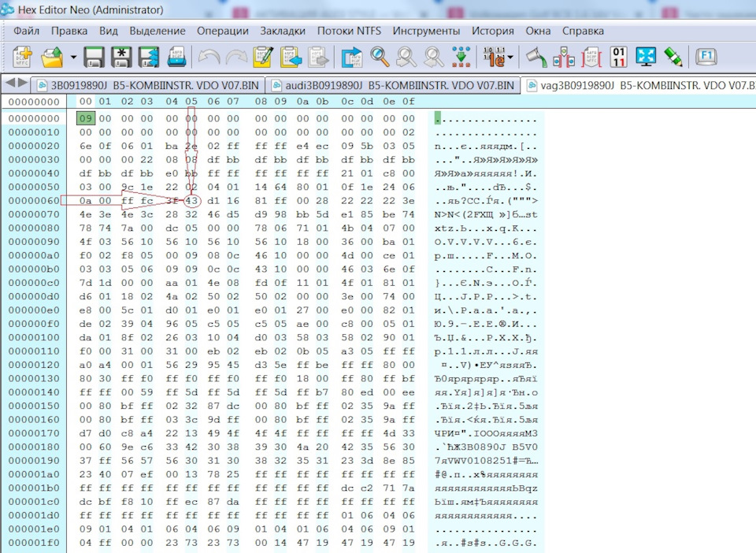Viewport: 756px width, 553px height.
Task: Click the Compare files icon
Action: click(564, 57)
